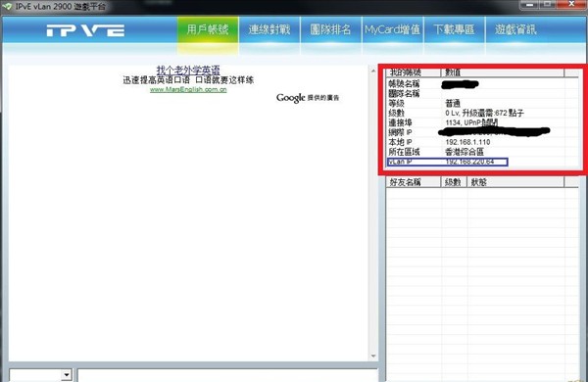Screen dimensions: 588x382
Task: Click the Google ad provider logo
Action: coord(291,98)
